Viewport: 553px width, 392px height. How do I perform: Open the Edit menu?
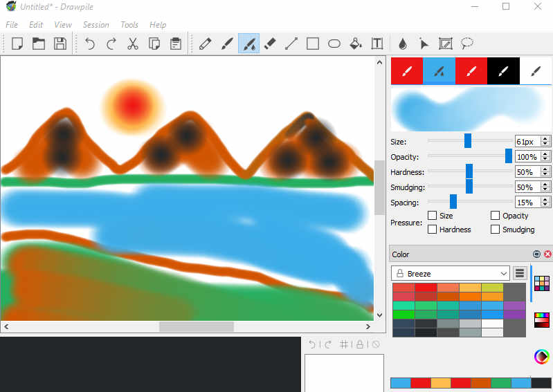(x=36, y=25)
